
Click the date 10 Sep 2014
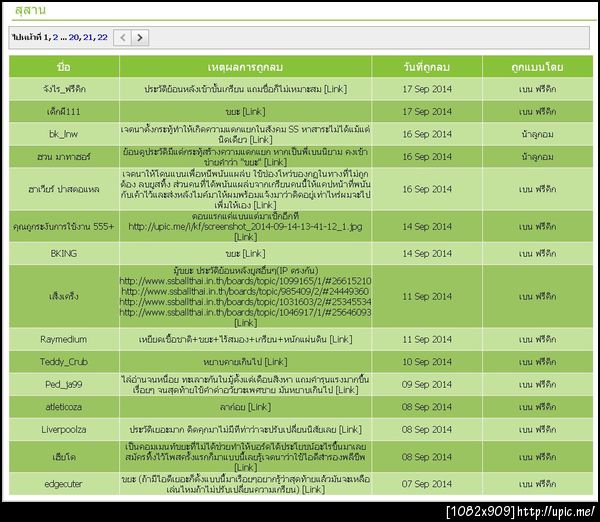pos(427,362)
